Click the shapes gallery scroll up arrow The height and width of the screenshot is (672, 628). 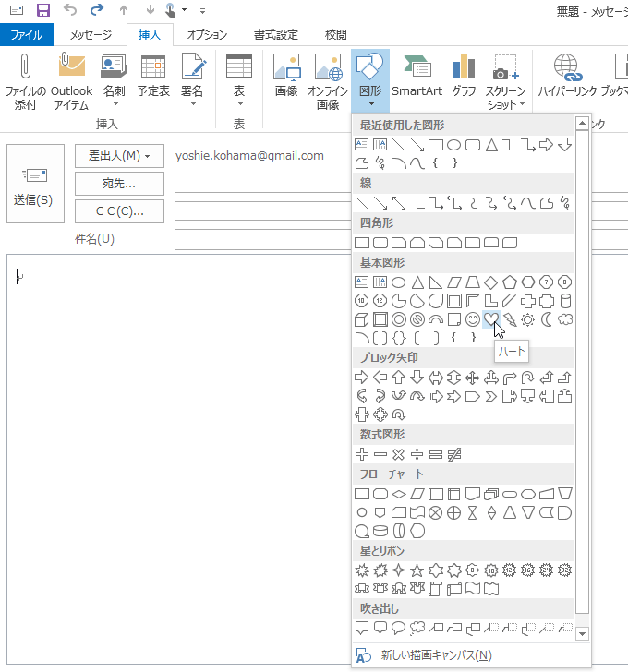pos(582,124)
